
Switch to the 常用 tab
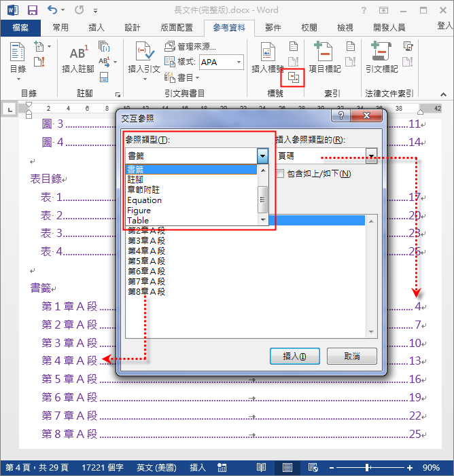(60, 28)
